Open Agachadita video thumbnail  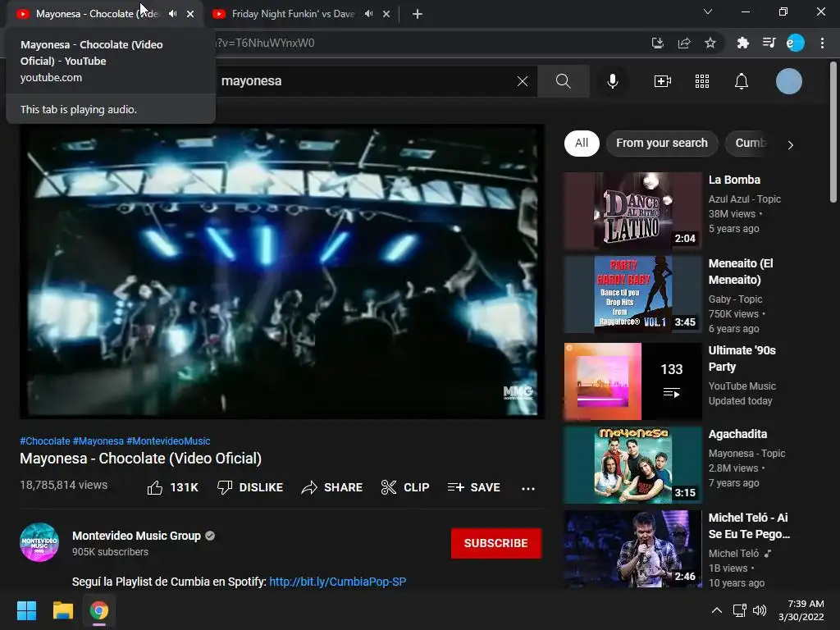(632, 465)
